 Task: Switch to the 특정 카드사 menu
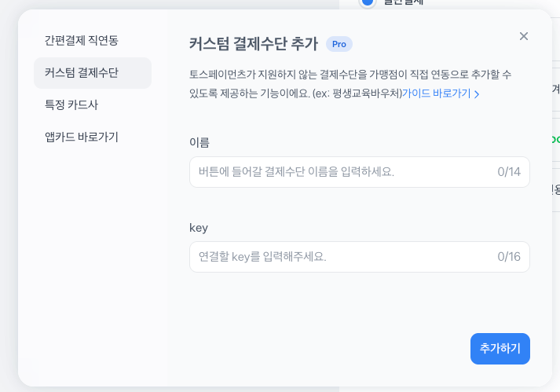71,104
